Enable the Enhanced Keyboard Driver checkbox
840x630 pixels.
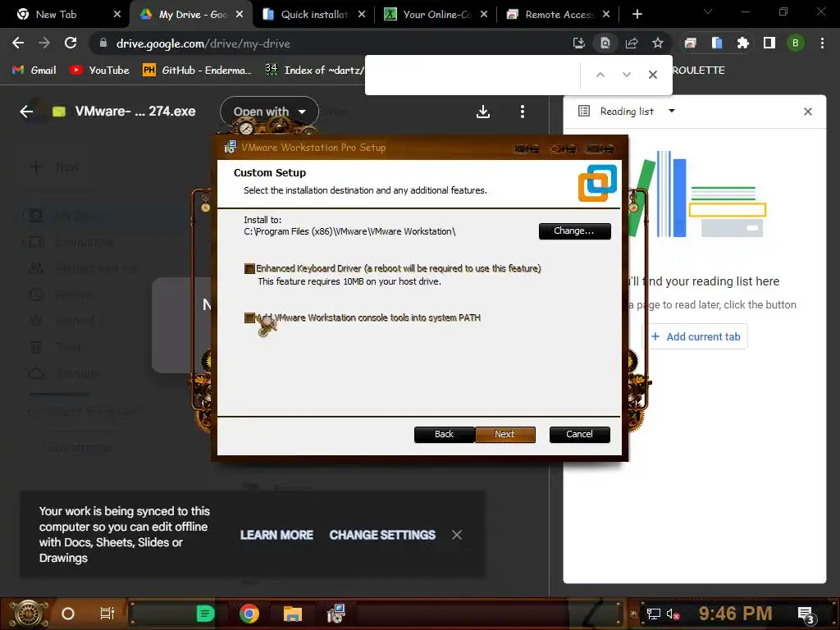(249, 268)
